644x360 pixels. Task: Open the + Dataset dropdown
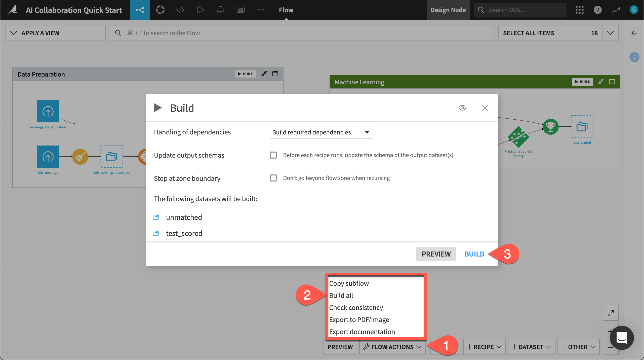532,347
